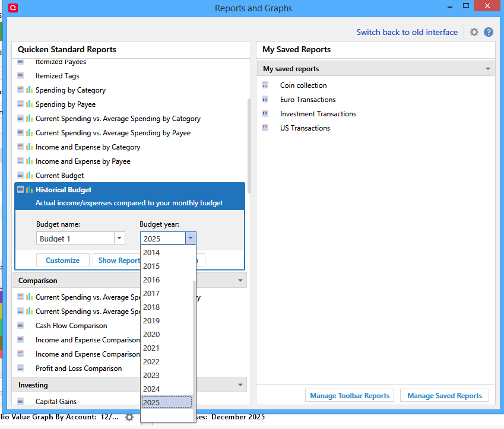Click the graph icon for Income and Expense by Payee

[29, 161]
